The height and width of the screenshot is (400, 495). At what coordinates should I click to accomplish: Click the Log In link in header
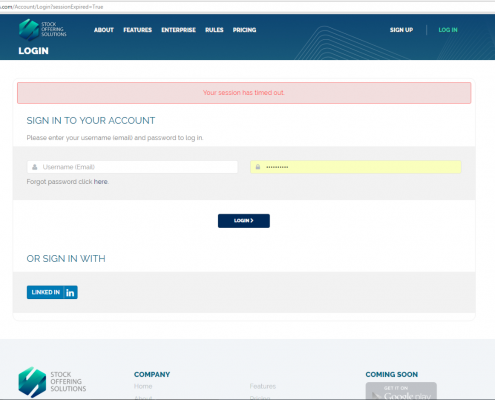pos(448,30)
